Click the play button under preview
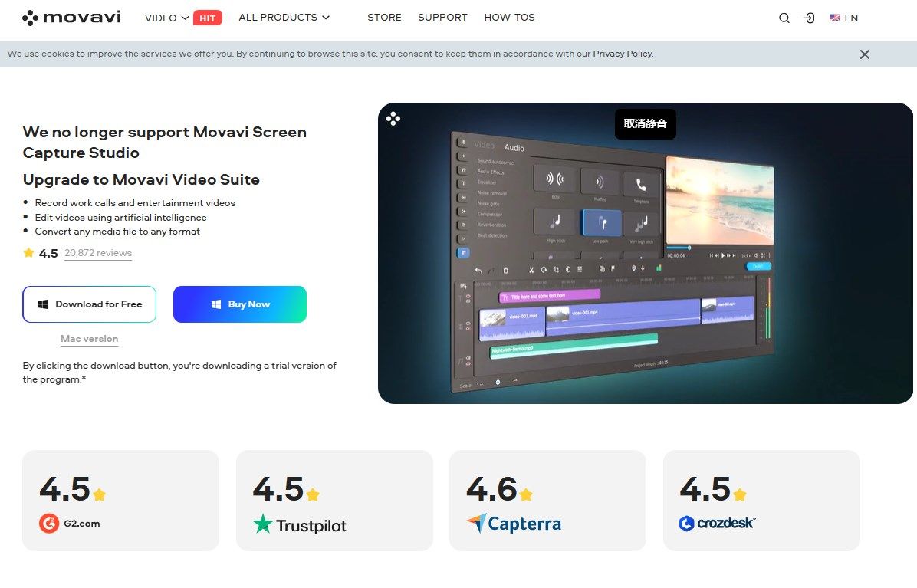Screen dimensions: 917x588 click(723, 255)
